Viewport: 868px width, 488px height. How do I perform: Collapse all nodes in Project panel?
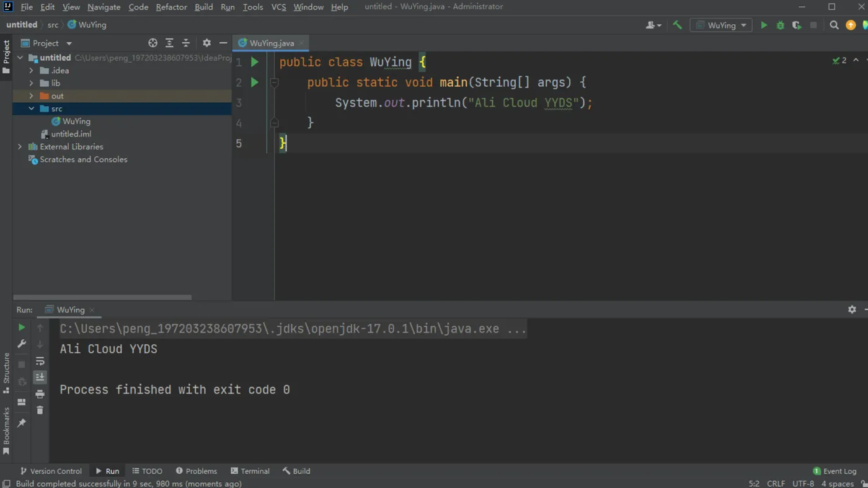(x=185, y=43)
